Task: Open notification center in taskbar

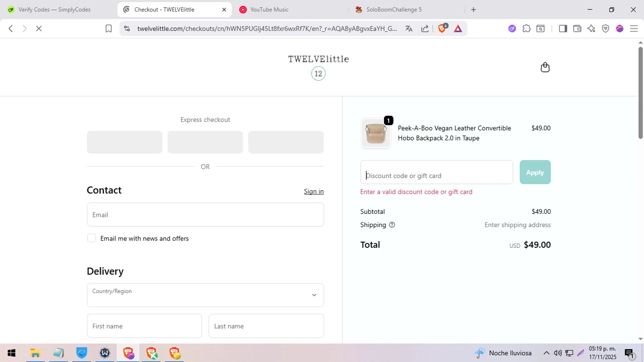Action: tap(630, 353)
